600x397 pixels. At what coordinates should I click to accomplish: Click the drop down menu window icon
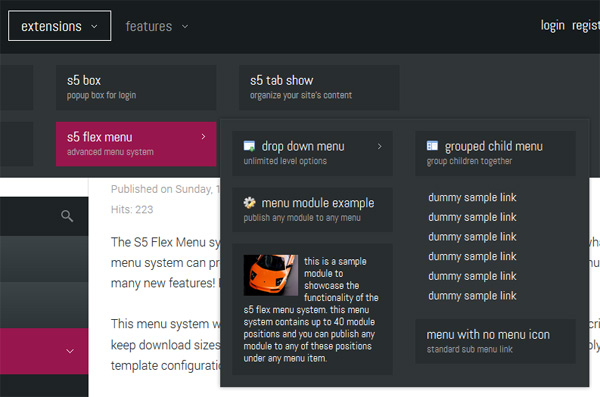249,146
